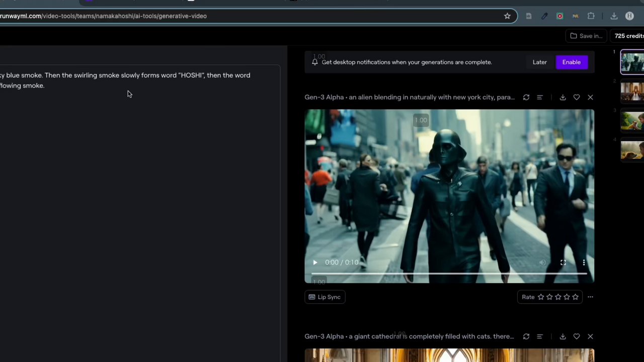Open the pen extension icon in Chrome toolbar
Viewport: 644px width, 362px height.
[x=544, y=16]
